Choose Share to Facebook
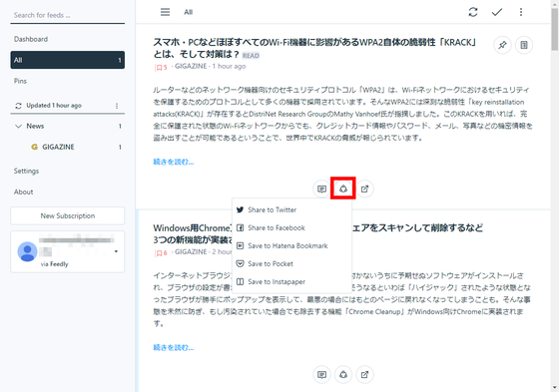559x392 pixels. point(291,227)
